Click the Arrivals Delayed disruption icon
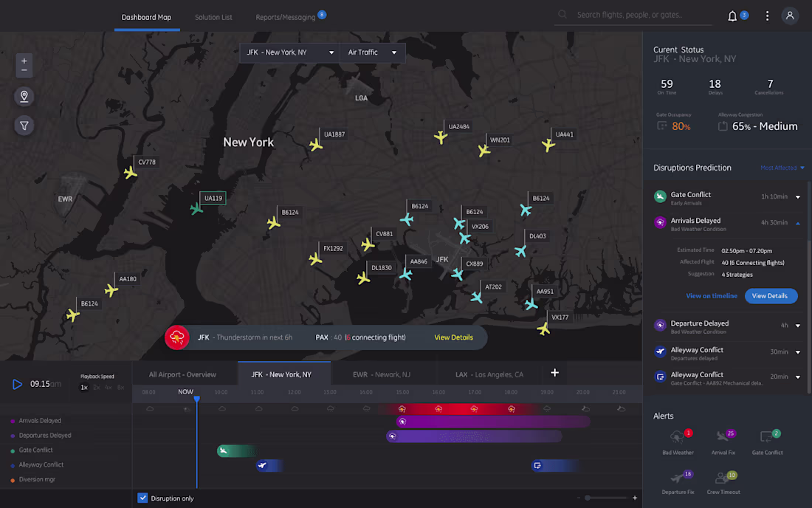812x508 pixels. (x=660, y=222)
